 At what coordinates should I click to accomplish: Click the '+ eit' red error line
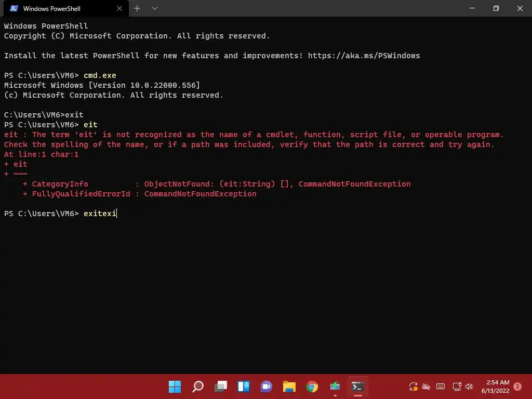tap(16, 164)
